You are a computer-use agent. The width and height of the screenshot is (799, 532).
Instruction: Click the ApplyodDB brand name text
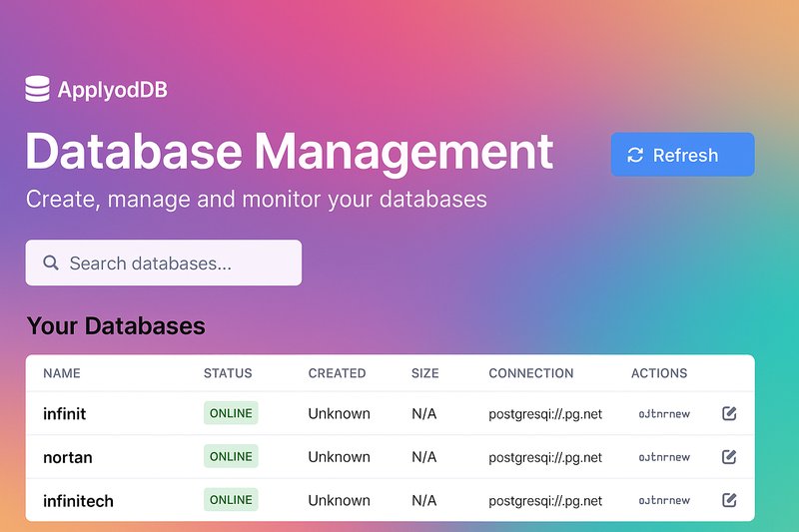pyautogui.click(x=112, y=91)
